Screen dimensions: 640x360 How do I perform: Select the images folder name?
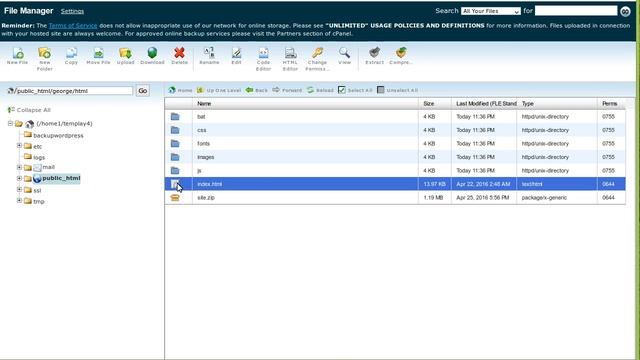point(205,157)
